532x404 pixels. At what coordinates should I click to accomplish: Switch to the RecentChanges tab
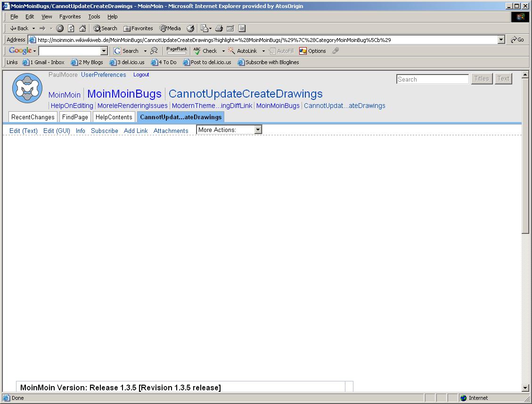click(33, 117)
